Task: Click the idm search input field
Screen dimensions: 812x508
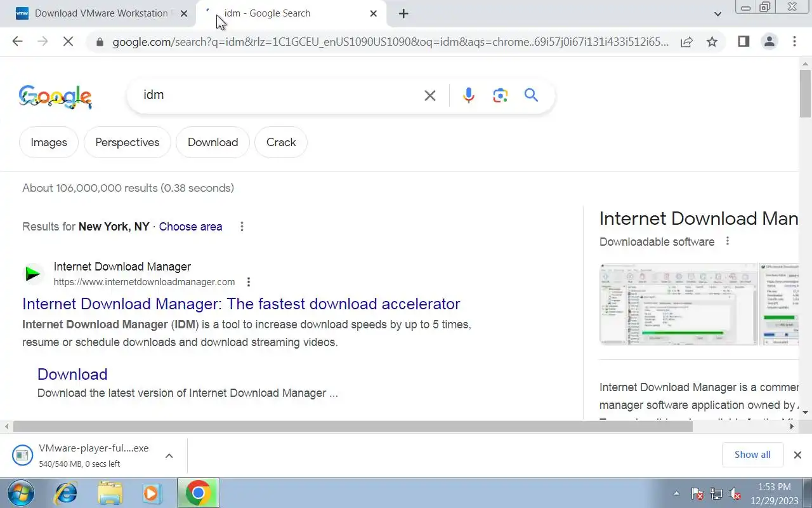Action: pyautogui.click(x=279, y=95)
